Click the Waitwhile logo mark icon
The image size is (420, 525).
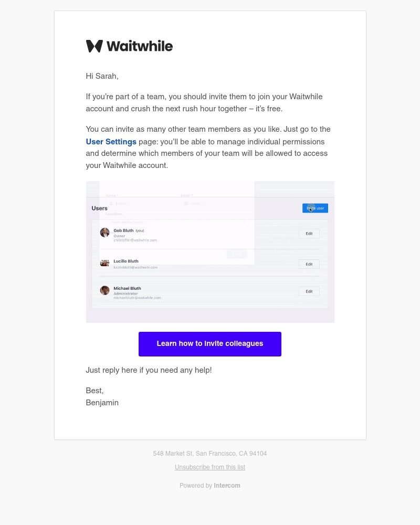pos(94,46)
